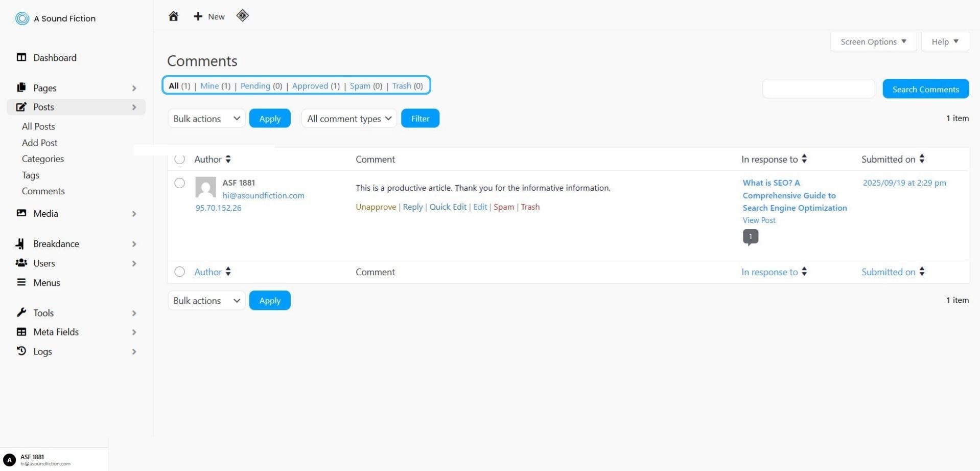Image resolution: width=980 pixels, height=471 pixels.
Task: Click the Users group icon
Action: click(21, 263)
